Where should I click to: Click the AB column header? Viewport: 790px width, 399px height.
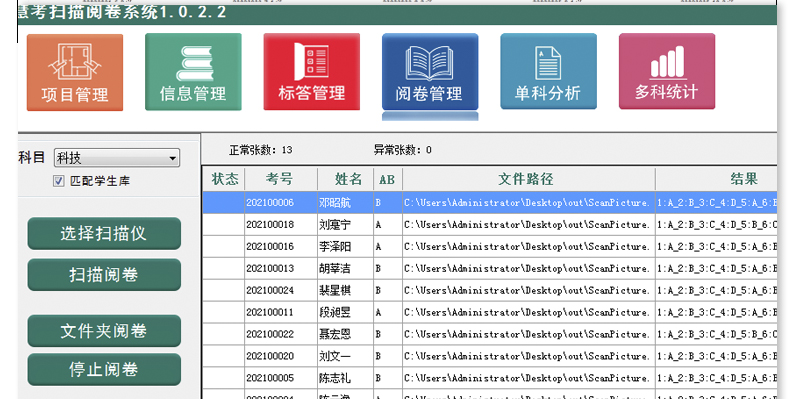[388, 179]
